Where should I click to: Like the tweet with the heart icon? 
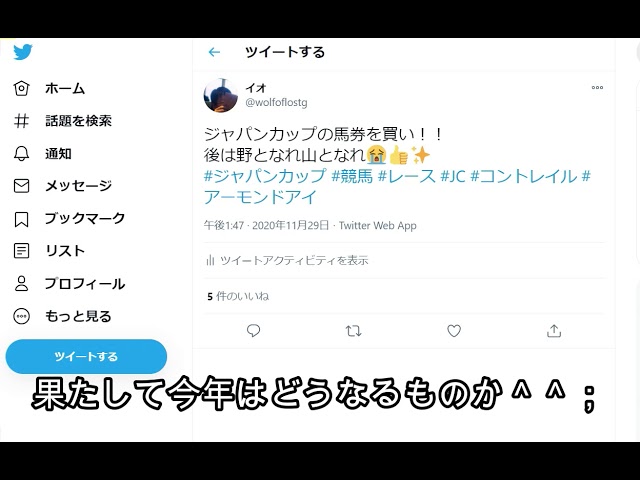pos(454,331)
